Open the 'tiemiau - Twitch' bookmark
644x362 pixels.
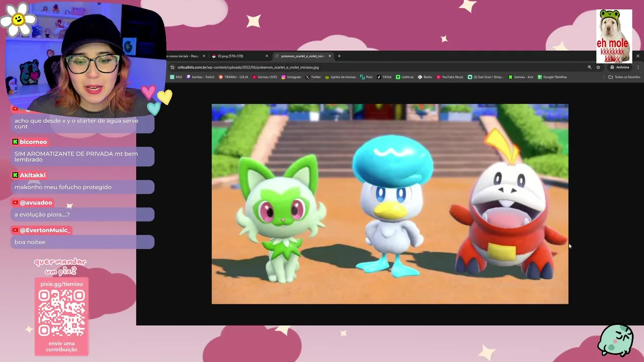[x=201, y=77]
